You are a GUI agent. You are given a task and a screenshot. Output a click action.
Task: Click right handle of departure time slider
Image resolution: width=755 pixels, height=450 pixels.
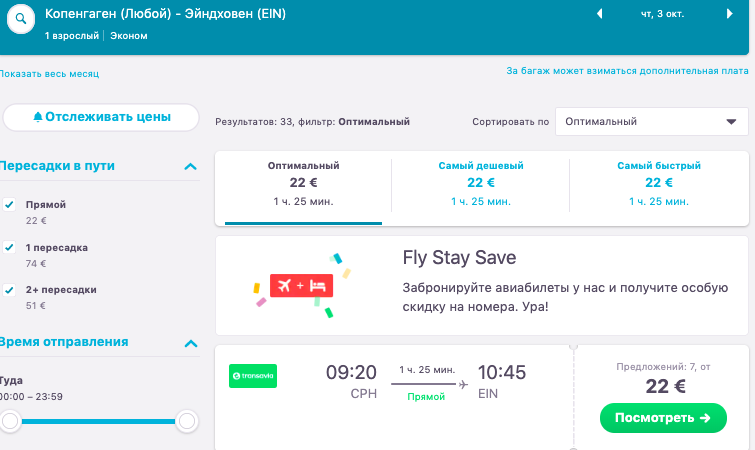187,422
